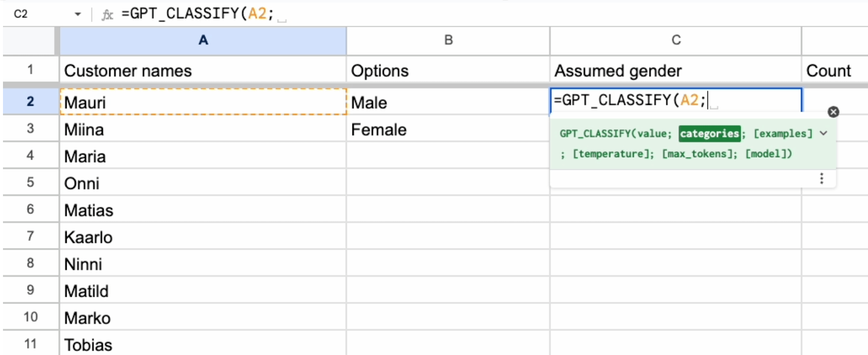Click the Name box showing C2
Image resolution: width=868 pixels, height=355 pixels.
[34, 14]
